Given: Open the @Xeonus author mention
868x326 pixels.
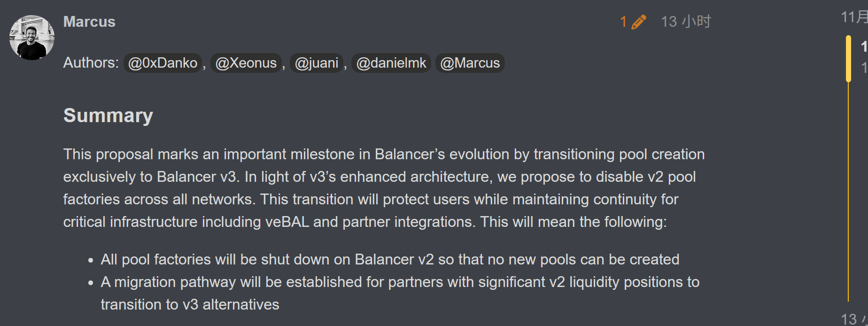Looking at the screenshot, I should pos(246,63).
